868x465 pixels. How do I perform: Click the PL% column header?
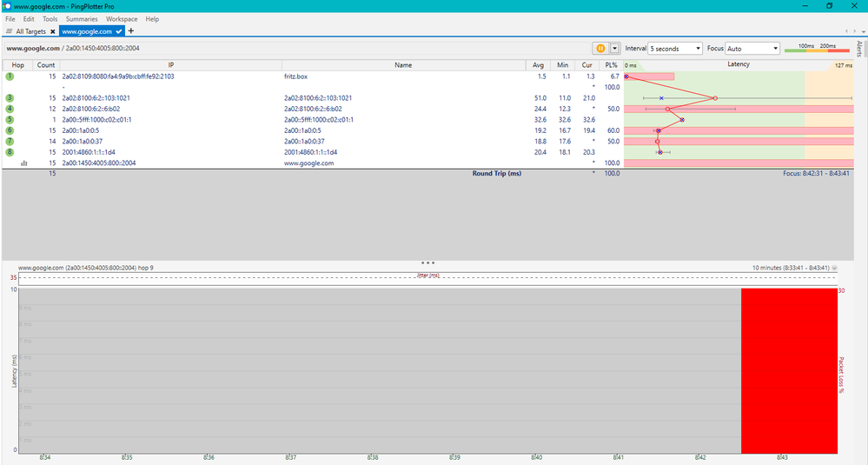point(611,65)
